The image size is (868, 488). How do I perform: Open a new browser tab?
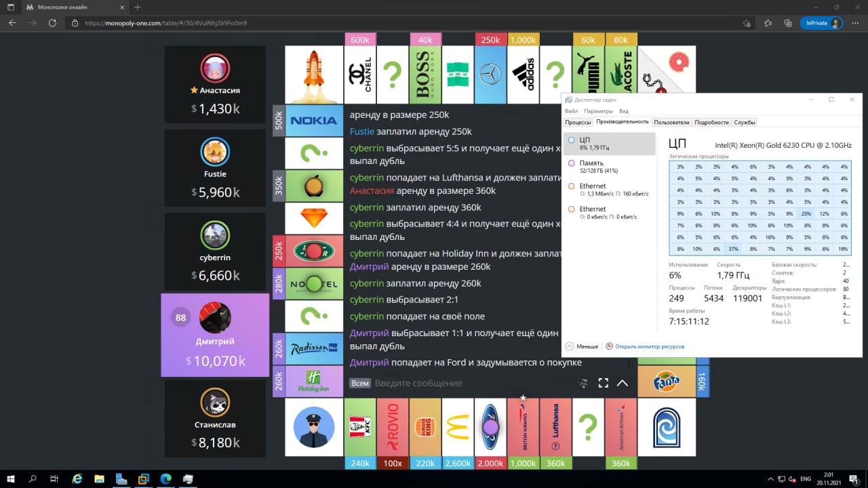pos(138,7)
